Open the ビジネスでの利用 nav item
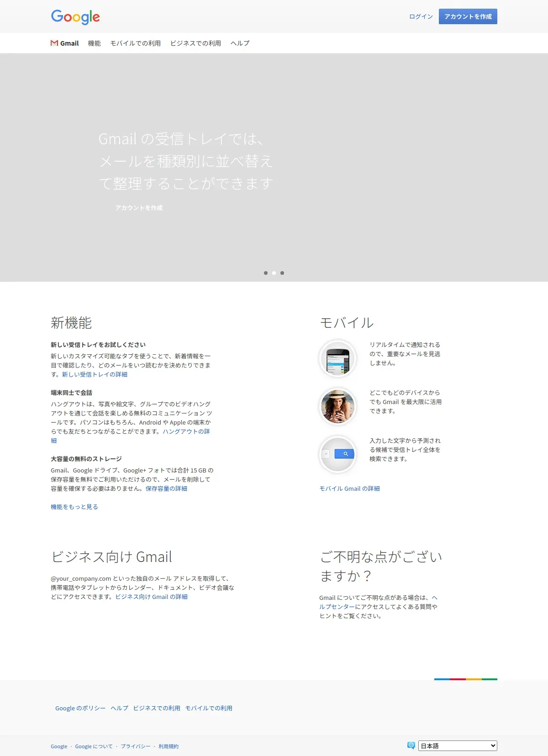548x756 pixels. 196,43
